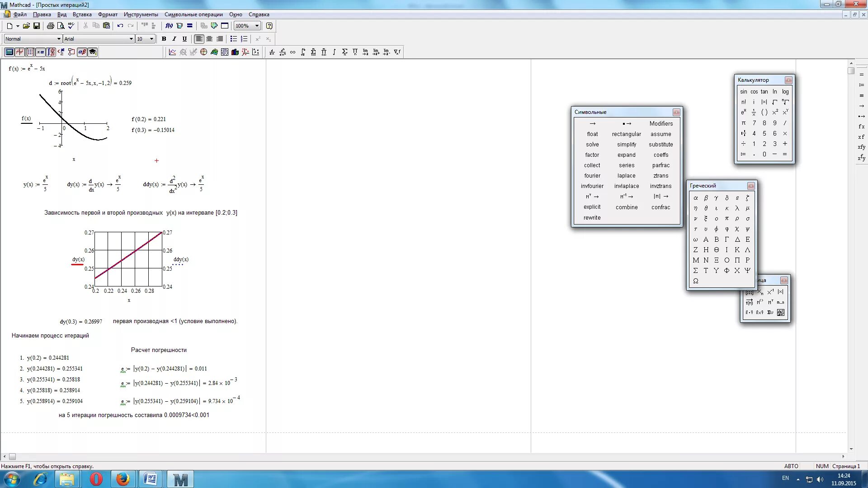Open the text style dropdown showing Normal
Screen dimensions: 868x488
[59, 39]
